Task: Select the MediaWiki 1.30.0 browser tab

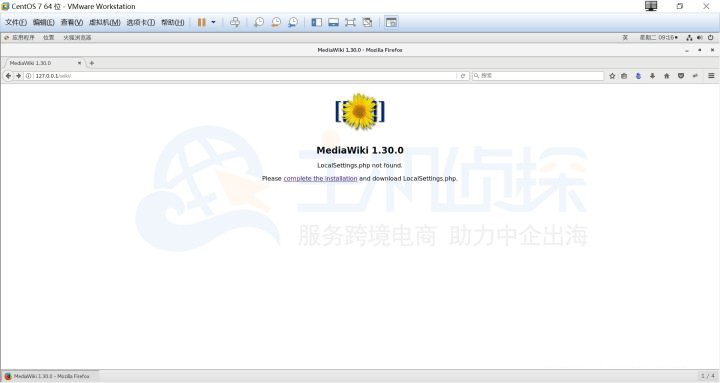Action: click(x=44, y=63)
